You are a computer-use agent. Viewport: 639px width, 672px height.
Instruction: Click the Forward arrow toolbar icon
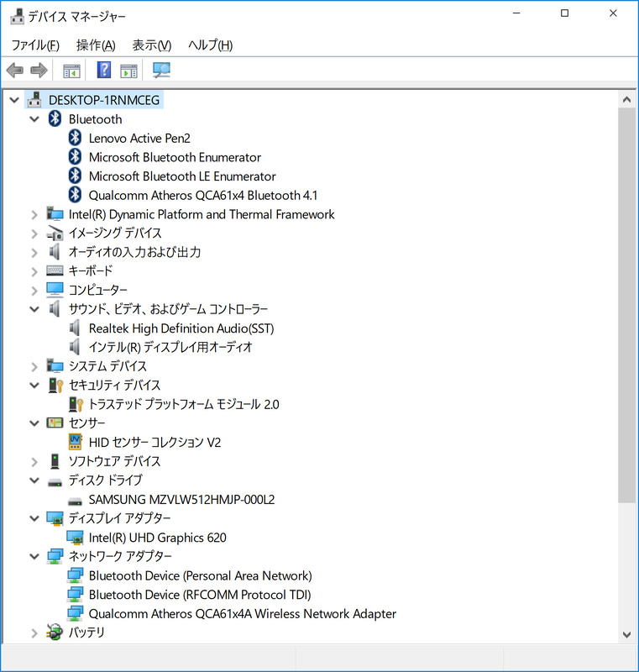click(39, 70)
